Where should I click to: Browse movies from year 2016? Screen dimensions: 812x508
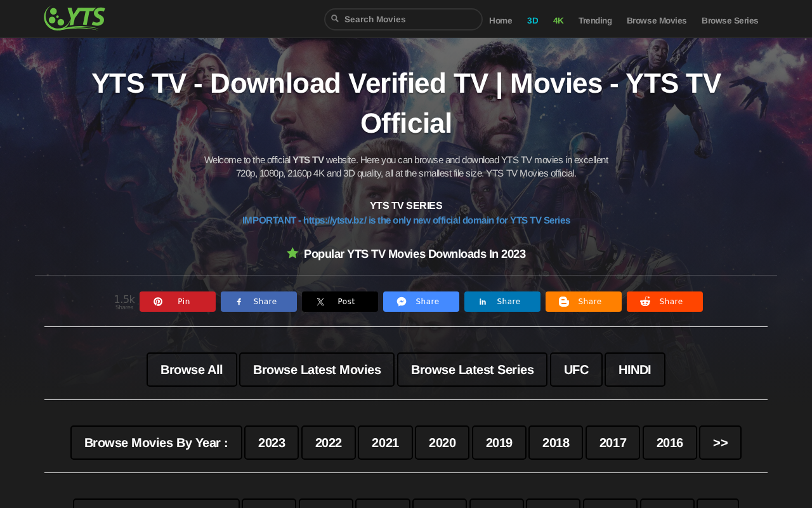[x=670, y=443]
